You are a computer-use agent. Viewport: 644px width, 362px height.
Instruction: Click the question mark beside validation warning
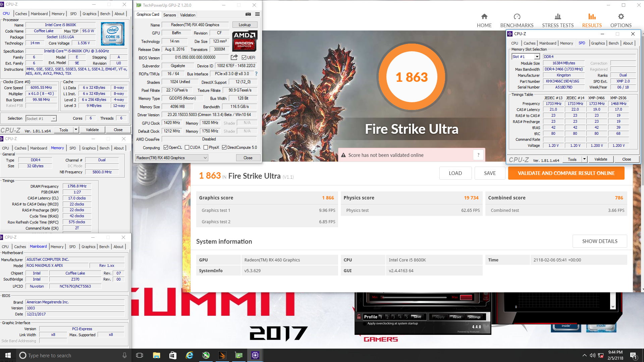478,155
